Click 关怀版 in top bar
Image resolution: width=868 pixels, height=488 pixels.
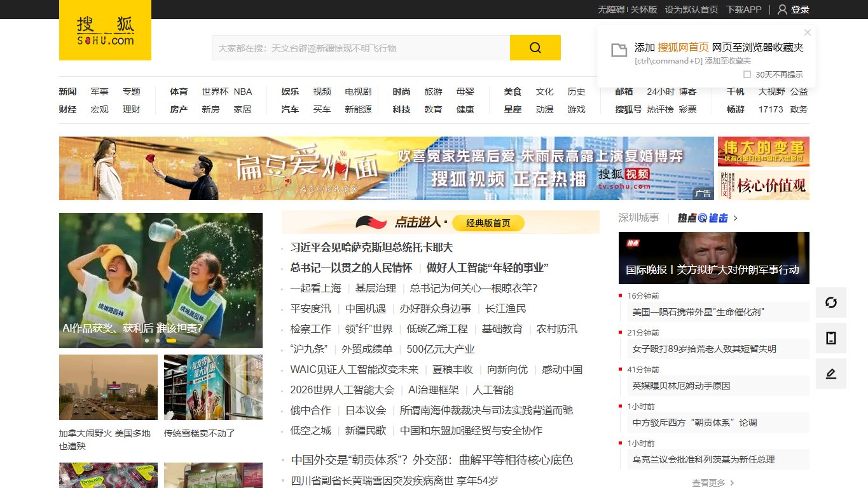[x=644, y=10]
